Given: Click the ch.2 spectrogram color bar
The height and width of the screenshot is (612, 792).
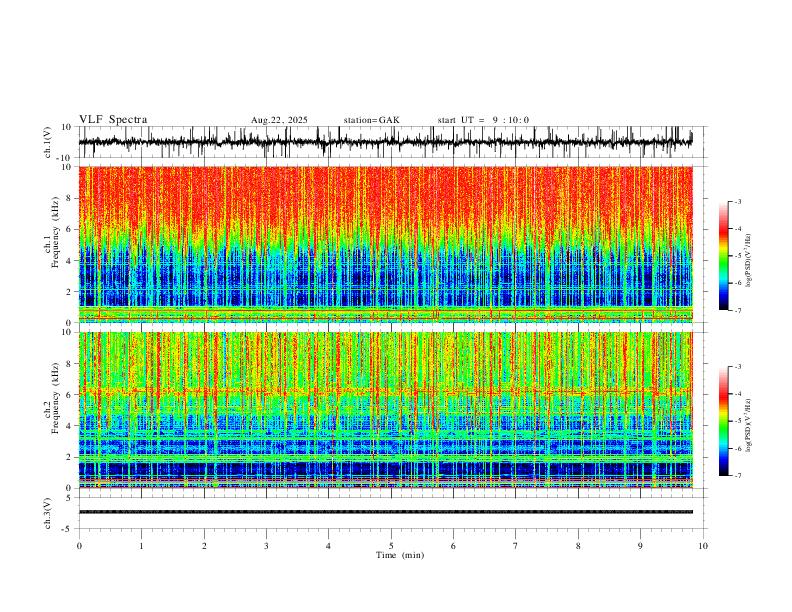Looking at the screenshot, I should [x=723, y=421].
